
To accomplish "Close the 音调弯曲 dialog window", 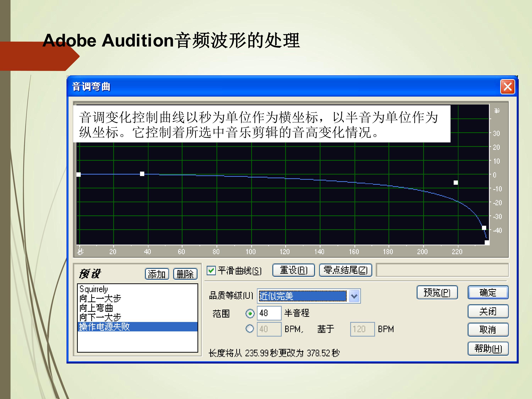I will tap(507, 87).
